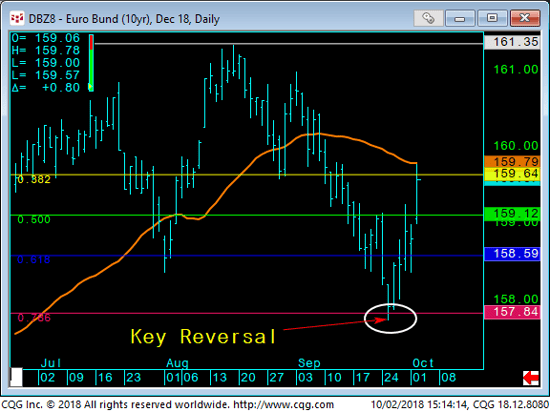
Task: Click the Key Reversal text annotation
Action: (203, 337)
